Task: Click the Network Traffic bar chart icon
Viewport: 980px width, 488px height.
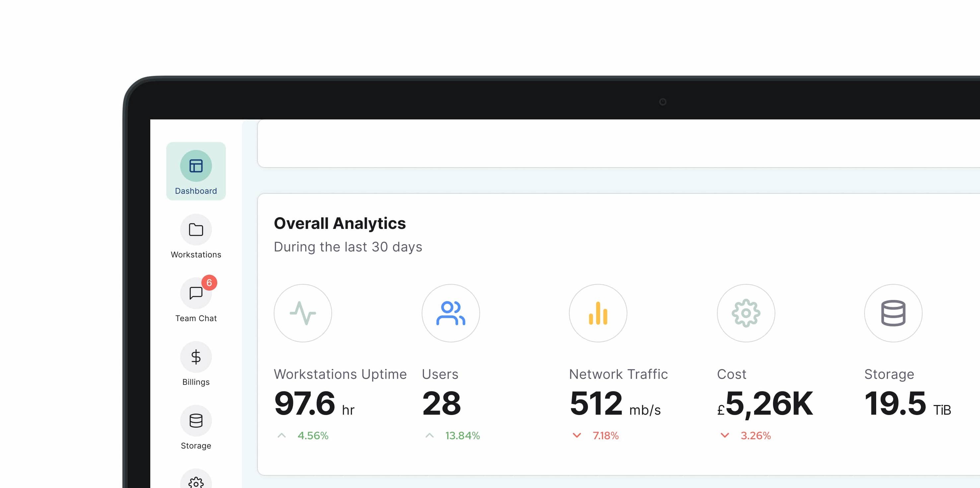Action: 598,313
